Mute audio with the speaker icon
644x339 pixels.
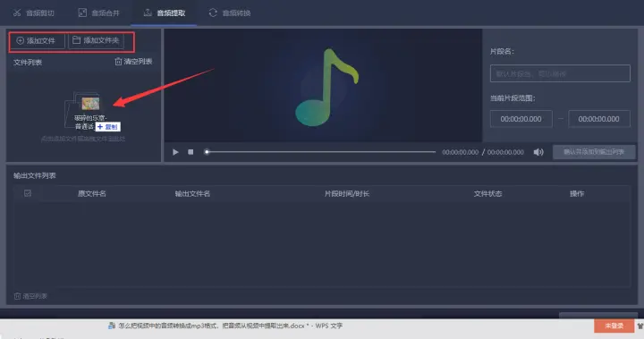[x=538, y=152]
